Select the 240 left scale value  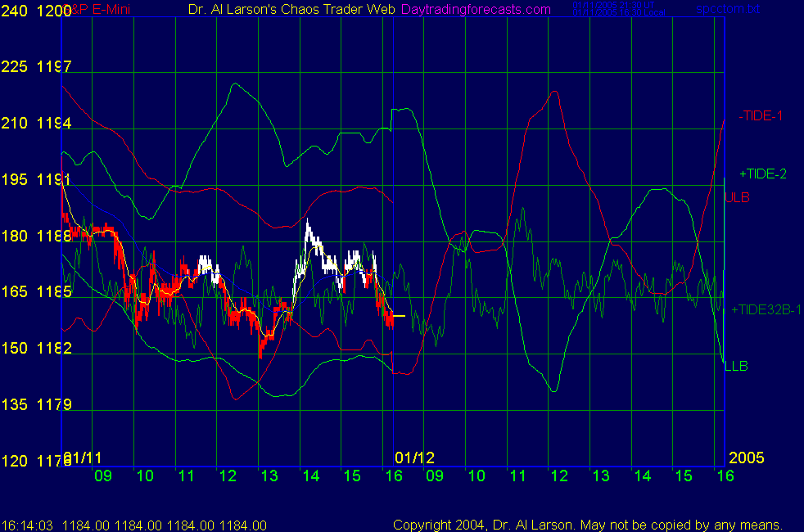click(16, 11)
